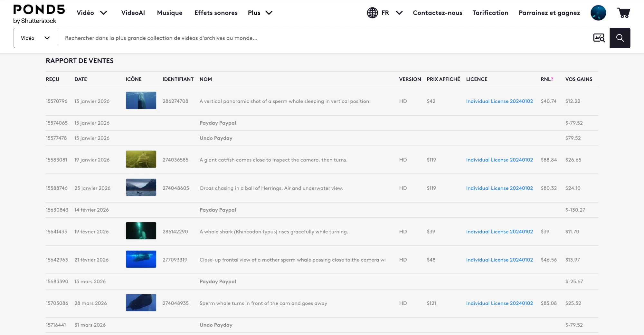Click Contactez-nous link

tap(438, 13)
